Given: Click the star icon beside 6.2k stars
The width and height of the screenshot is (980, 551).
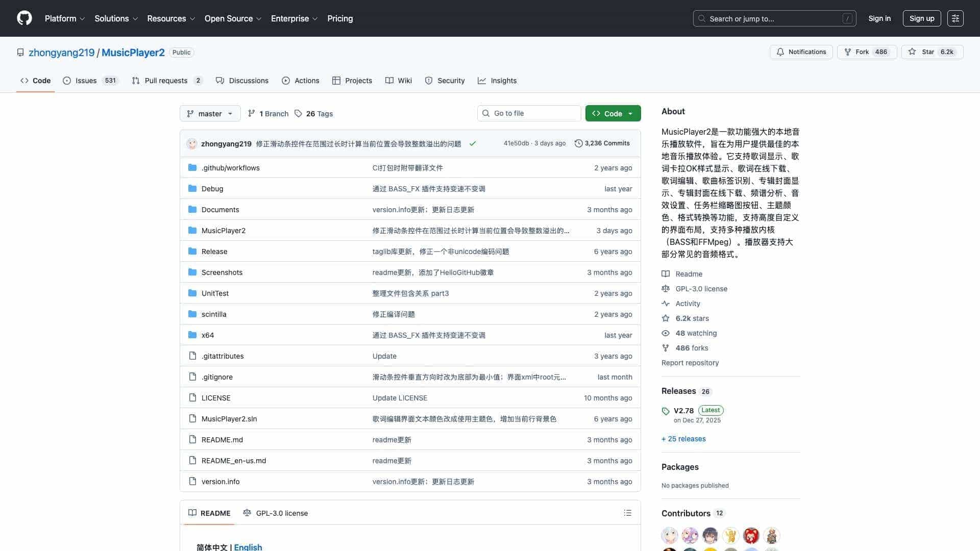Looking at the screenshot, I should [666, 318].
